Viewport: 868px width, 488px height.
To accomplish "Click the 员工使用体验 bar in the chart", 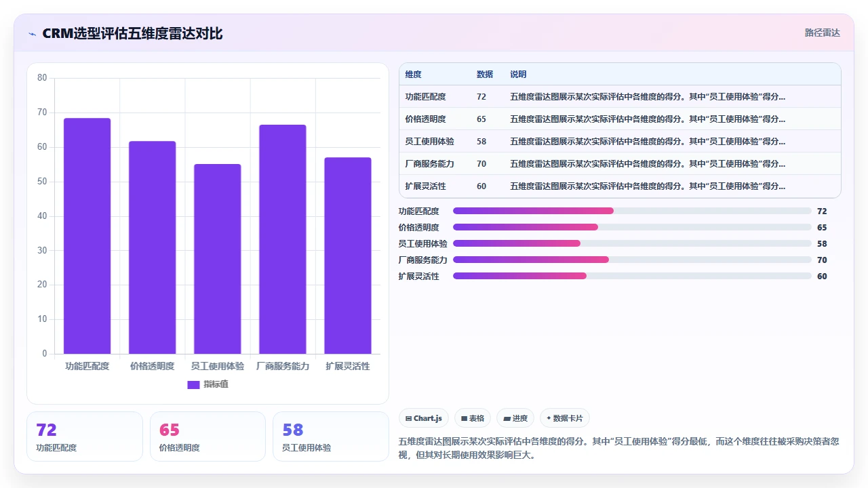I will pyautogui.click(x=217, y=259).
